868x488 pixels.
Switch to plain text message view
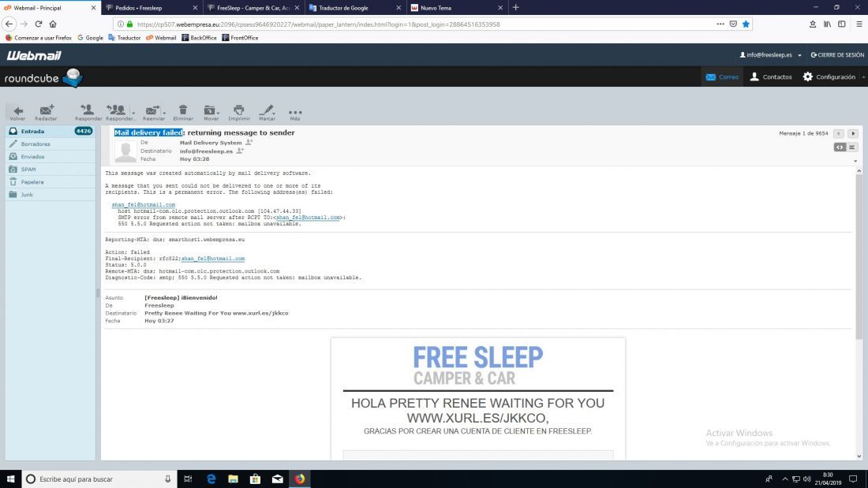pyautogui.click(x=852, y=147)
